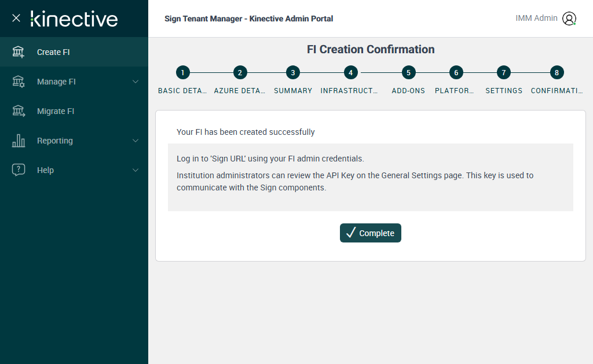Click the Create FI bank icon
593x364 pixels.
[18, 52]
